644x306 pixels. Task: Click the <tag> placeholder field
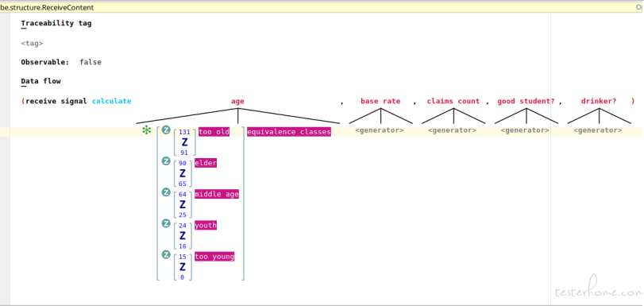click(32, 43)
